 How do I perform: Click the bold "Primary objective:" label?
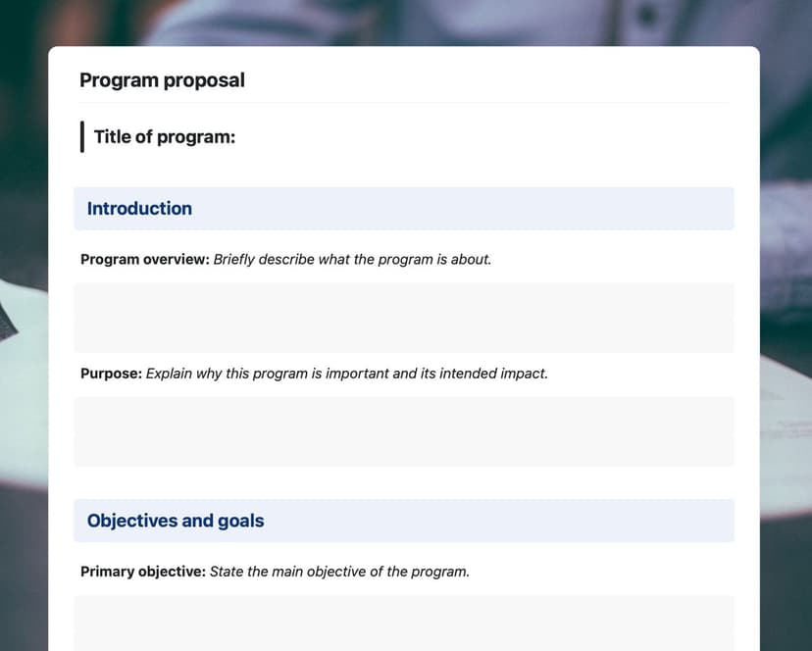click(x=142, y=571)
